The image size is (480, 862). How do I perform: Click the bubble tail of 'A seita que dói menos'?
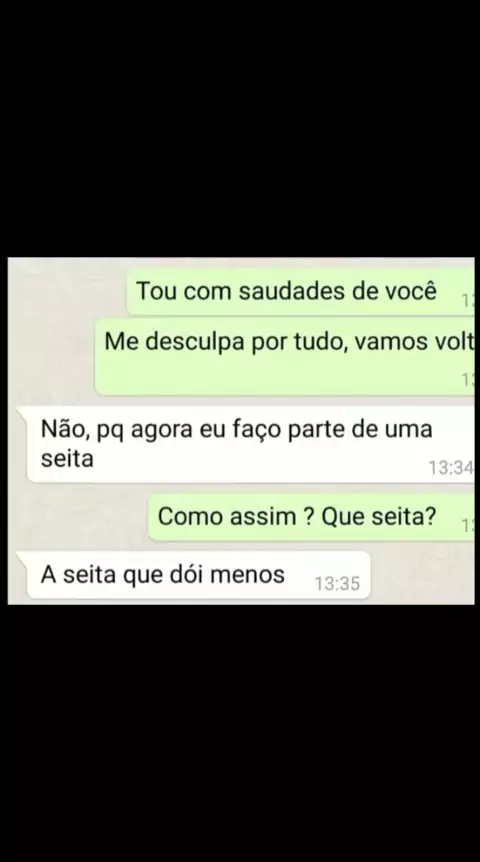(x=23, y=557)
